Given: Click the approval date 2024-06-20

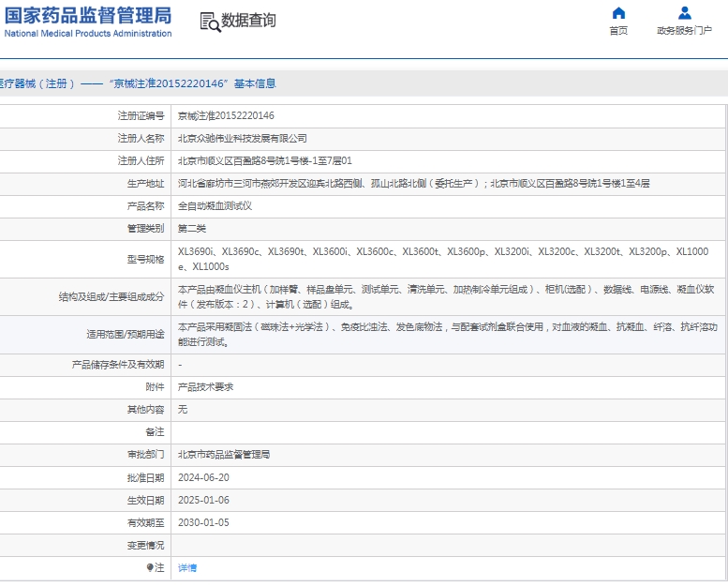Looking at the screenshot, I should (203, 477).
